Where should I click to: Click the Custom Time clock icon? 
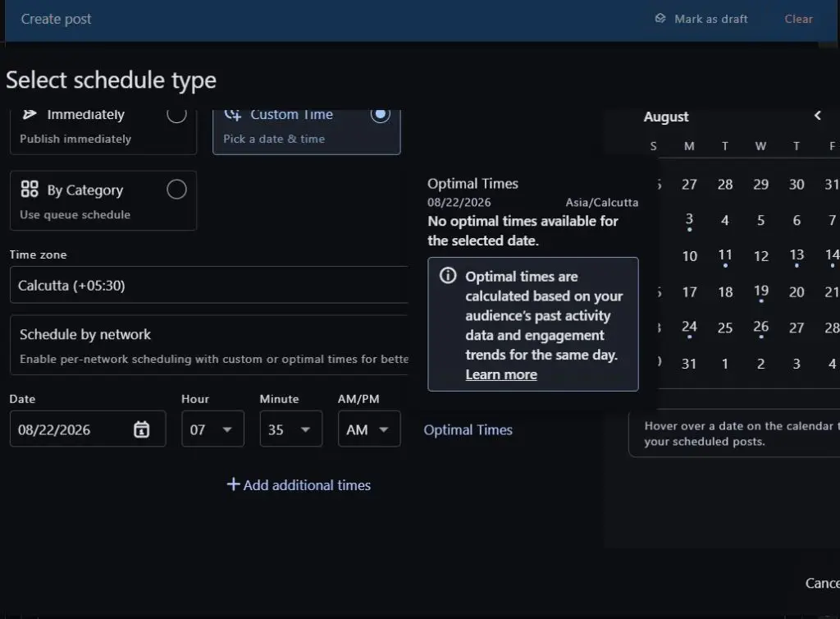232,114
